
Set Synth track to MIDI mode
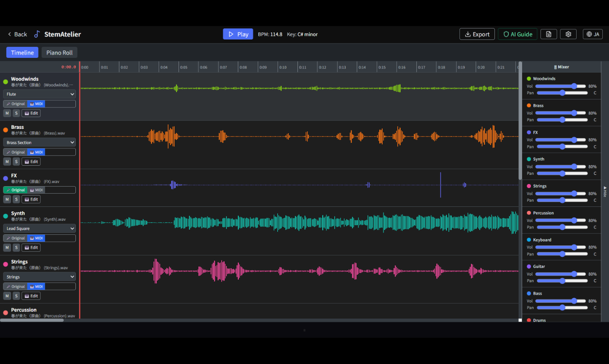pos(36,238)
